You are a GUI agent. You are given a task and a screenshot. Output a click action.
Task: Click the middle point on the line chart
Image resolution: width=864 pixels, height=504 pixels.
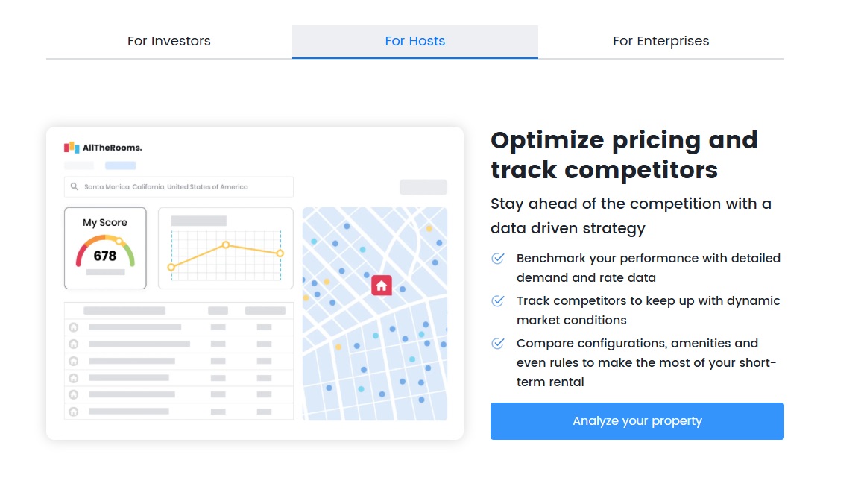pyautogui.click(x=225, y=245)
